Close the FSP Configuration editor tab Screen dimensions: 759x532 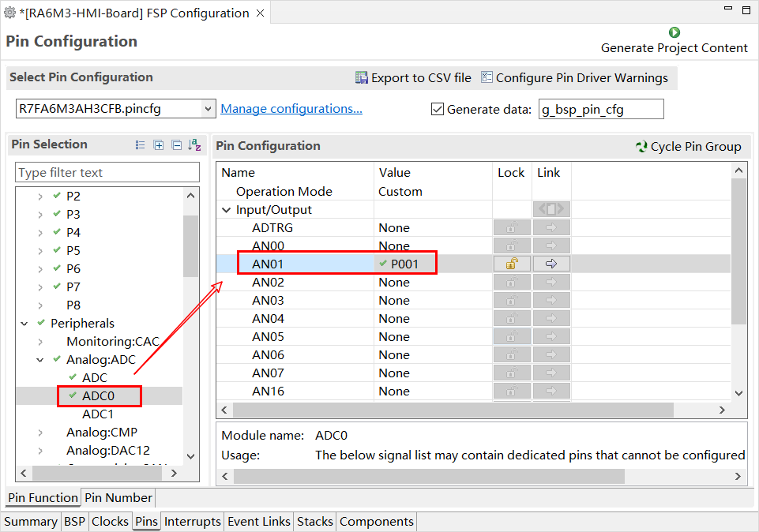260,13
